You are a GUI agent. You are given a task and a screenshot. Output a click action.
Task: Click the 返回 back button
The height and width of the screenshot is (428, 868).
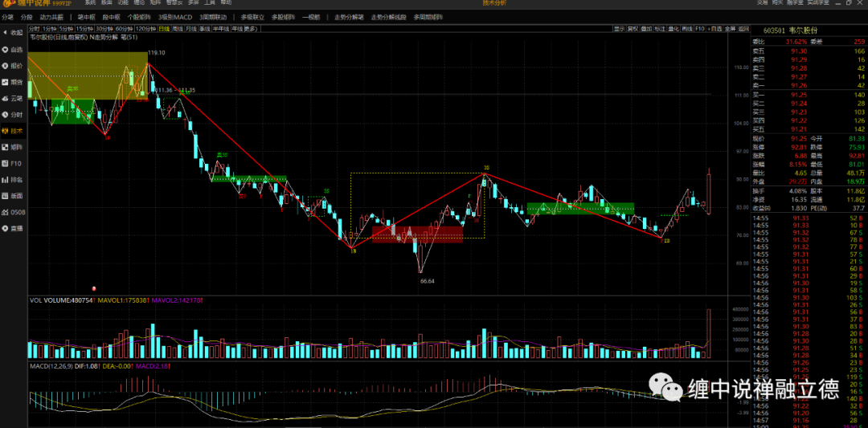pyautogui.click(x=743, y=29)
